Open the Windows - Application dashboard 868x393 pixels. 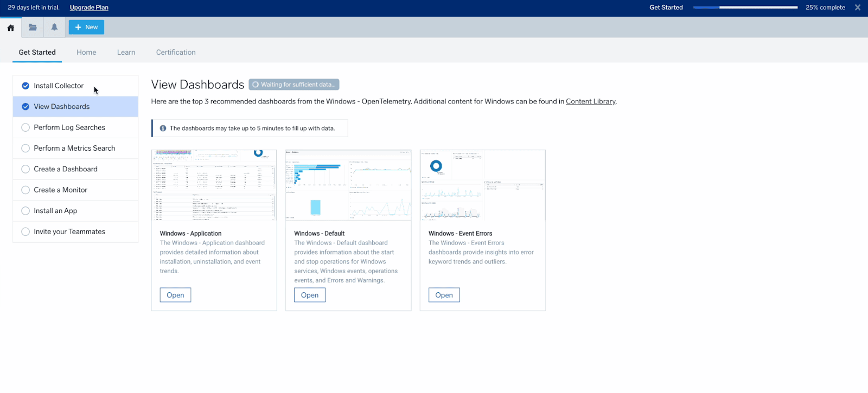pyautogui.click(x=175, y=295)
